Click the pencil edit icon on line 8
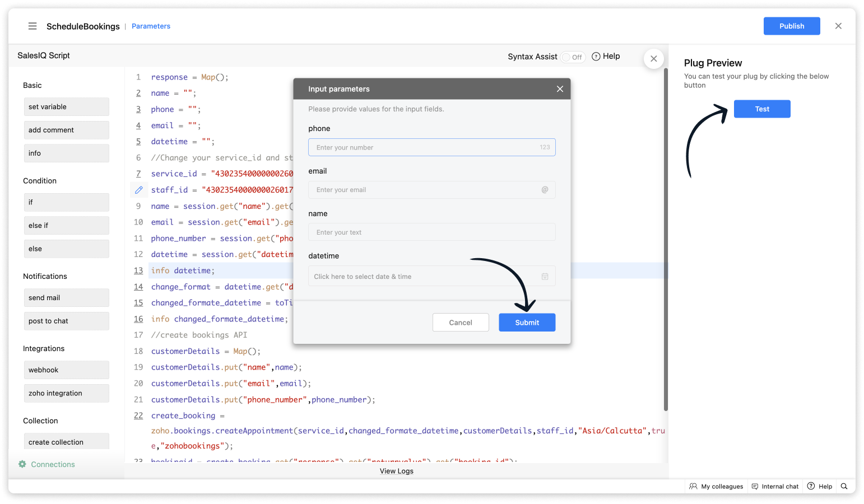864x504 pixels. coord(139,190)
